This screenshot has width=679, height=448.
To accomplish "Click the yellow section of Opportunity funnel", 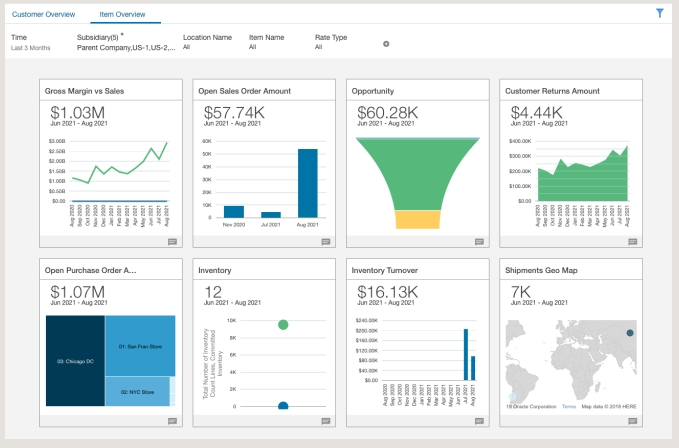I will pyautogui.click(x=417, y=220).
